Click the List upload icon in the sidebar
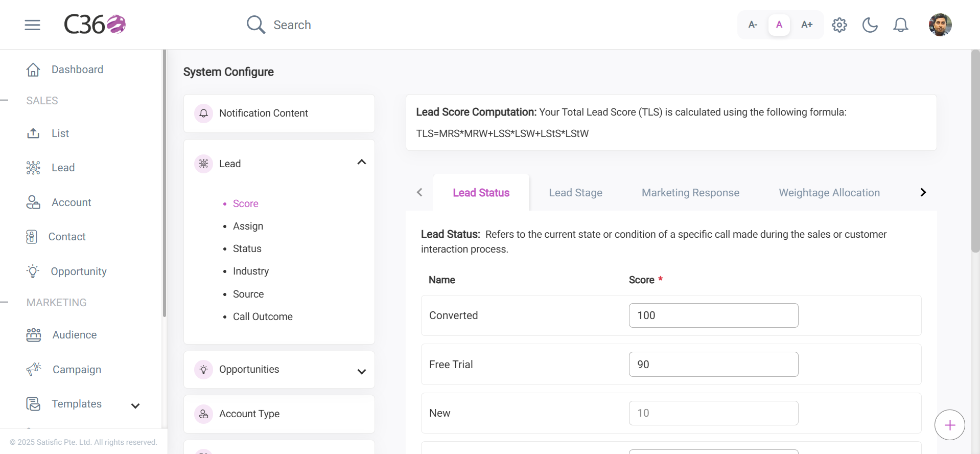The image size is (980, 454). coord(33,133)
